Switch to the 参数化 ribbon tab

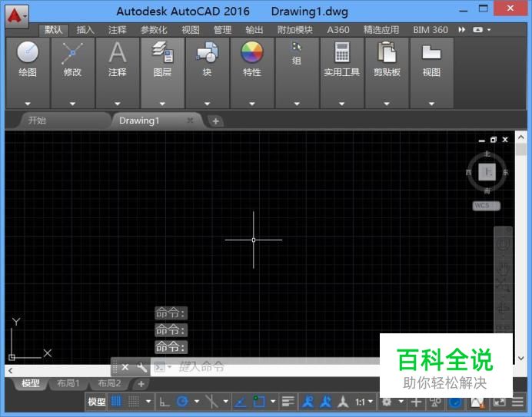click(x=154, y=30)
